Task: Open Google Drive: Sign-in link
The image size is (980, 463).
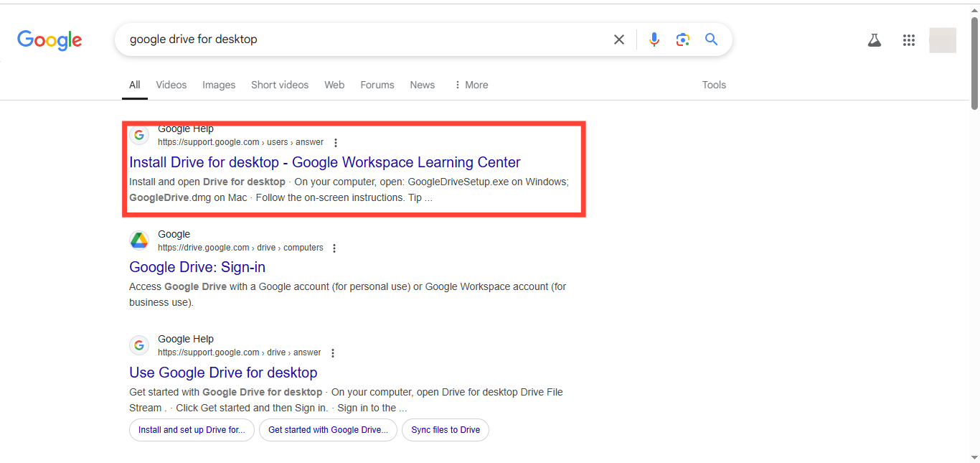Action: point(197,267)
